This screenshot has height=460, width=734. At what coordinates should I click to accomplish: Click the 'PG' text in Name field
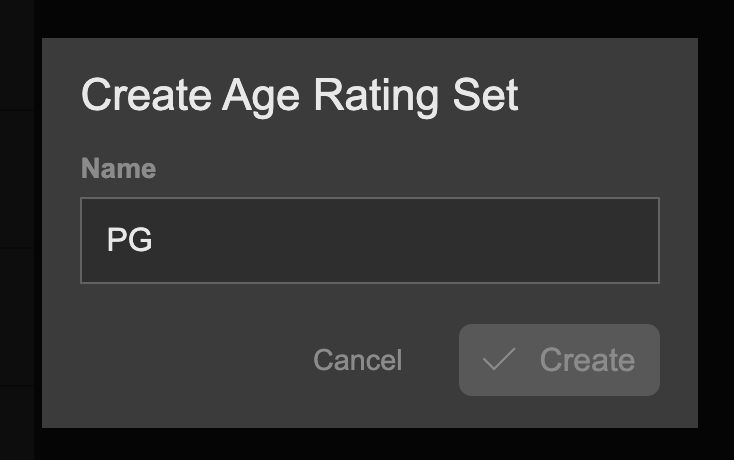pos(129,240)
